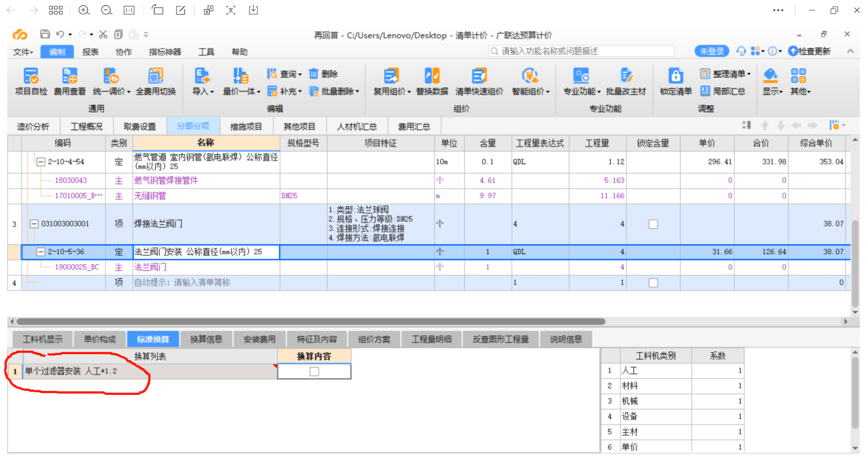Viewport: 868px width, 456px height.
Task: Open the 报表 ribbon tab
Action: (90, 52)
